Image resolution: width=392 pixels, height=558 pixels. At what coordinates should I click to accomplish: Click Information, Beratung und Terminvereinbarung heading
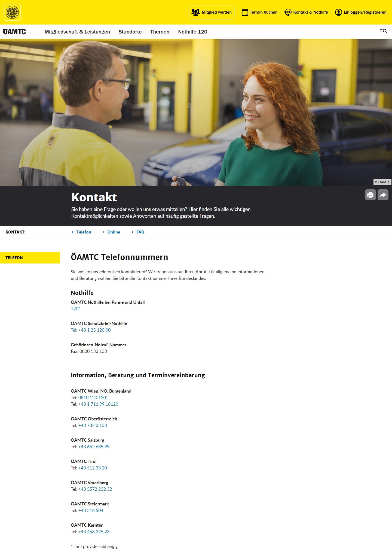click(138, 375)
